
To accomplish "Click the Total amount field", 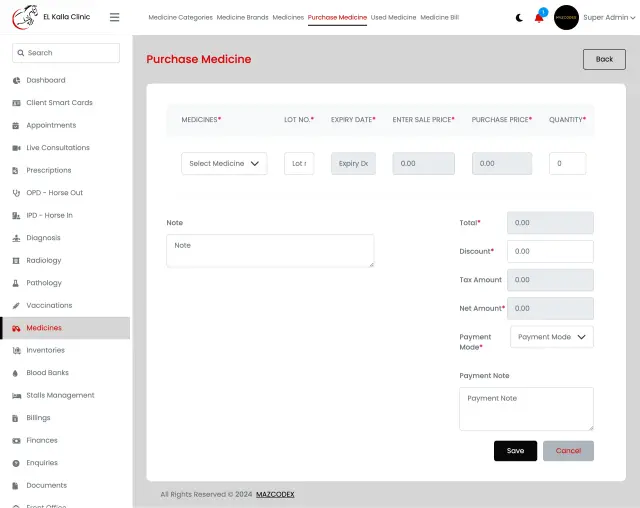I will click(550, 223).
